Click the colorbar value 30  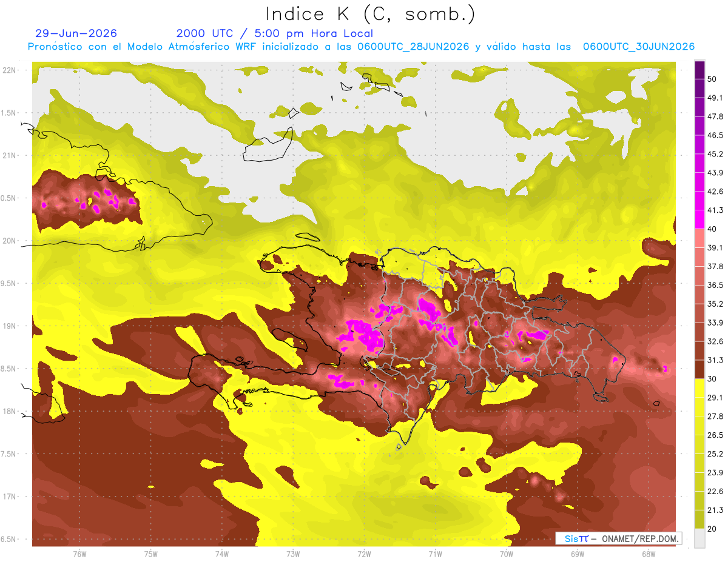click(x=712, y=379)
